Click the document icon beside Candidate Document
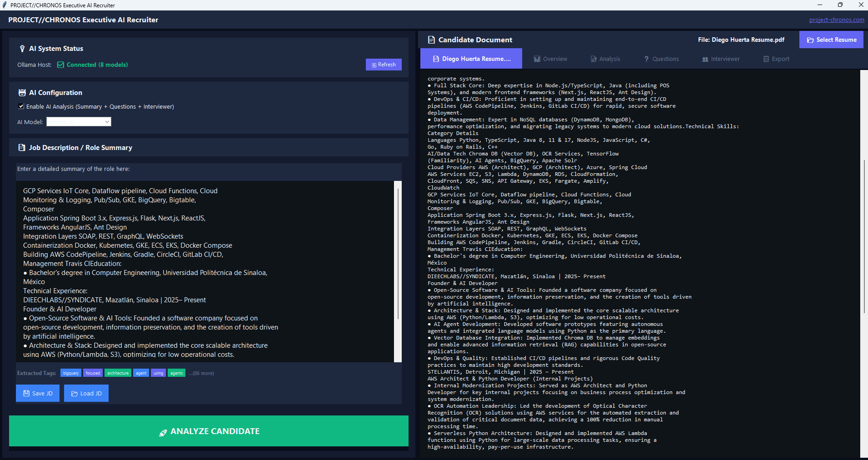Image resolution: width=868 pixels, height=460 pixels. 431,40
